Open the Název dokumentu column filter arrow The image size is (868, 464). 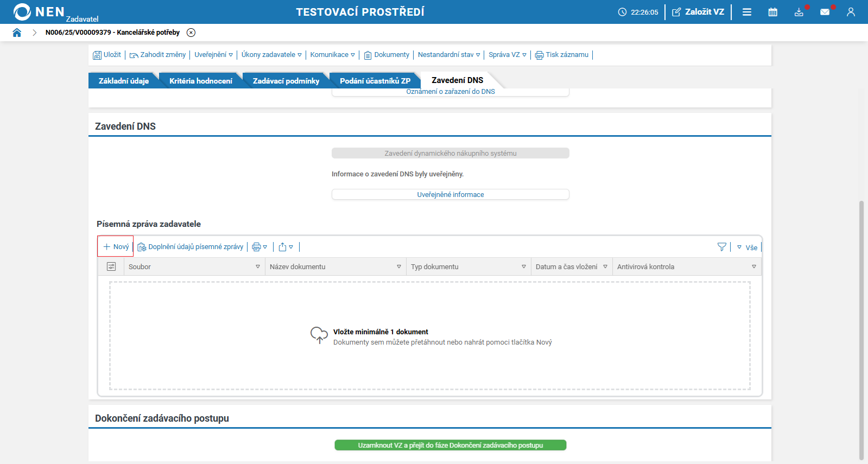(x=399, y=266)
